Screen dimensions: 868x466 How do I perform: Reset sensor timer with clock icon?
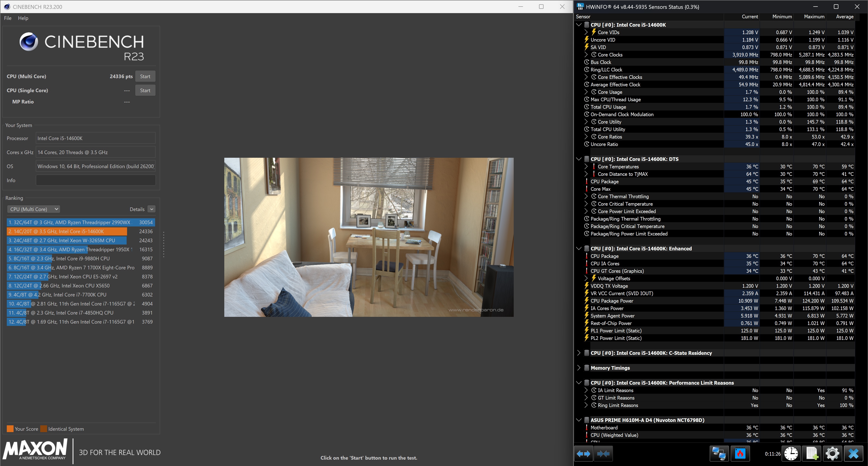(x=791, y=454)
